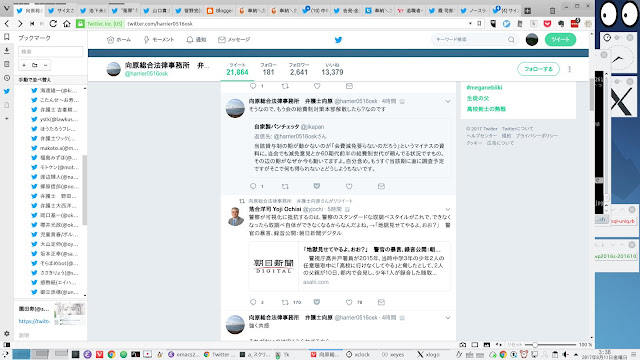Viewport: 640px width, 360px height.
Task: Open the Downloads panel icon in sidebar
Action: coord(7,51)
